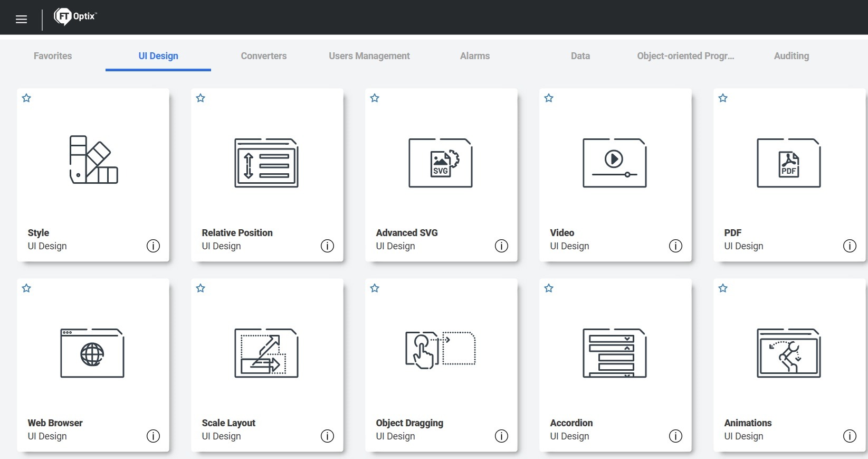Favorite the Style card with star
The image size is (868, 459).
[x=26, y=98]
